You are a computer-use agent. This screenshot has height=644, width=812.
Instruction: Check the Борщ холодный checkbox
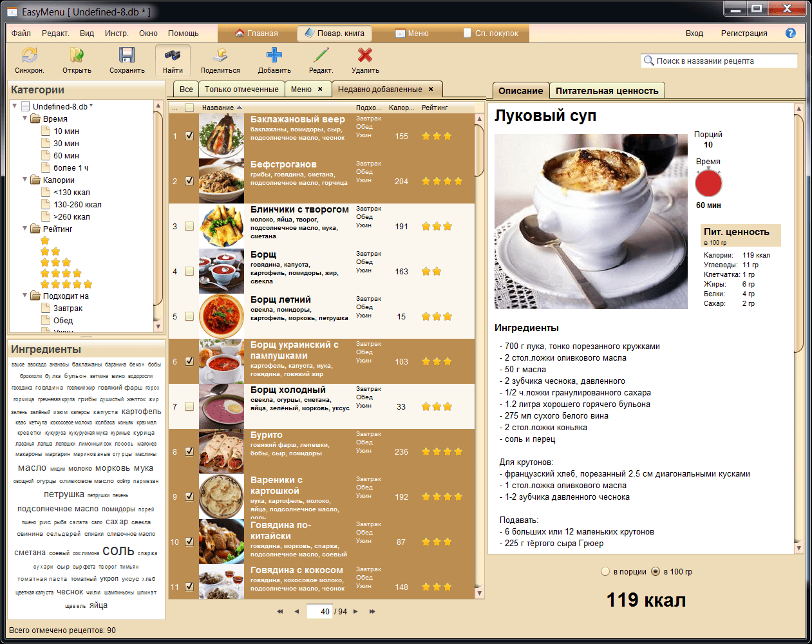[189, 406]
